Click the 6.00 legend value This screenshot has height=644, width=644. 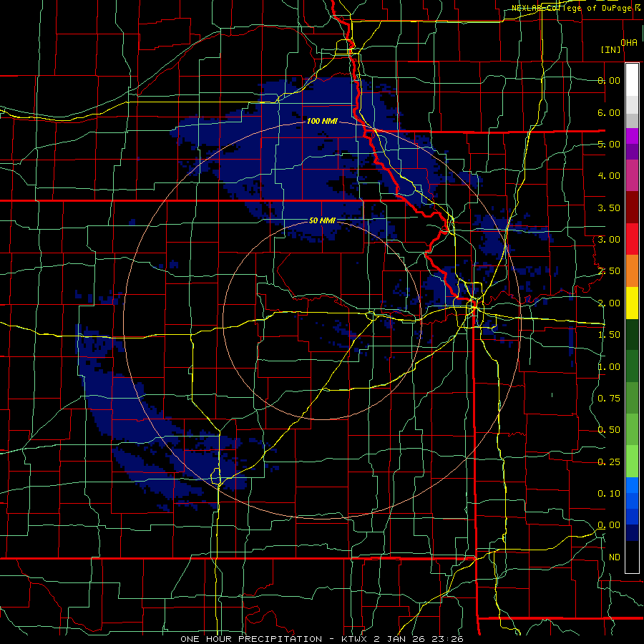pos(609,112)
